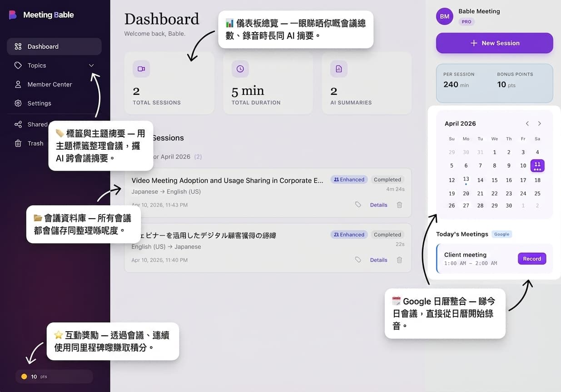561x392 pixels.
Task: Click the Total Sessions camera icon
Action: click(141, 69)
